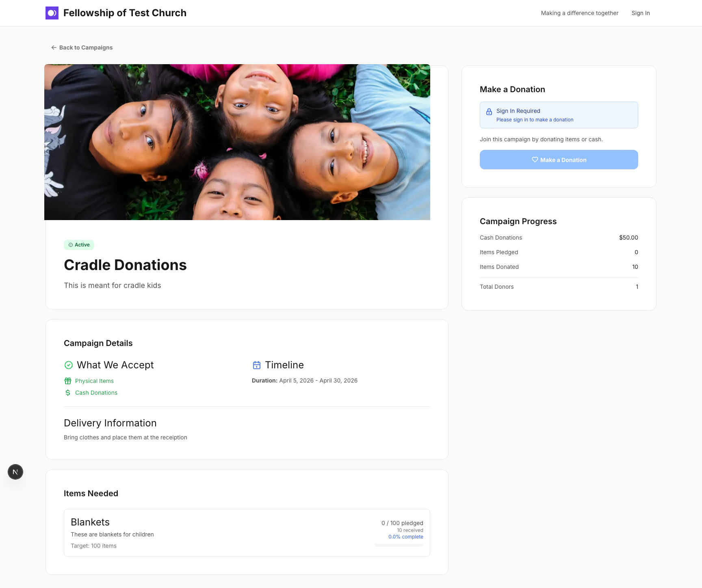Click 'This is meant for cradle kids'
Screen dimensions: 702x588
pyautogui.click(x=113, y=285)
